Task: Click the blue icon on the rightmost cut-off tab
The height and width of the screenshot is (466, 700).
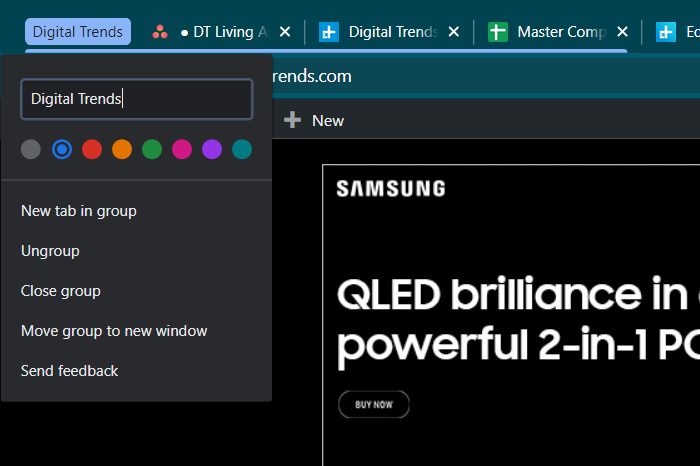Action: 666,32
